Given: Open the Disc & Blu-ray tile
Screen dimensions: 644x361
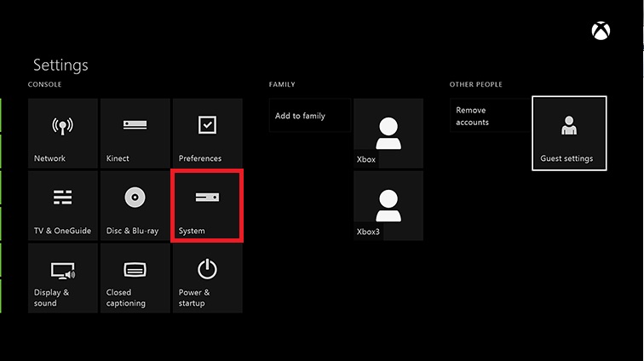Looking at the screenshot, I should pyautogui.click(x=135, y=206).
